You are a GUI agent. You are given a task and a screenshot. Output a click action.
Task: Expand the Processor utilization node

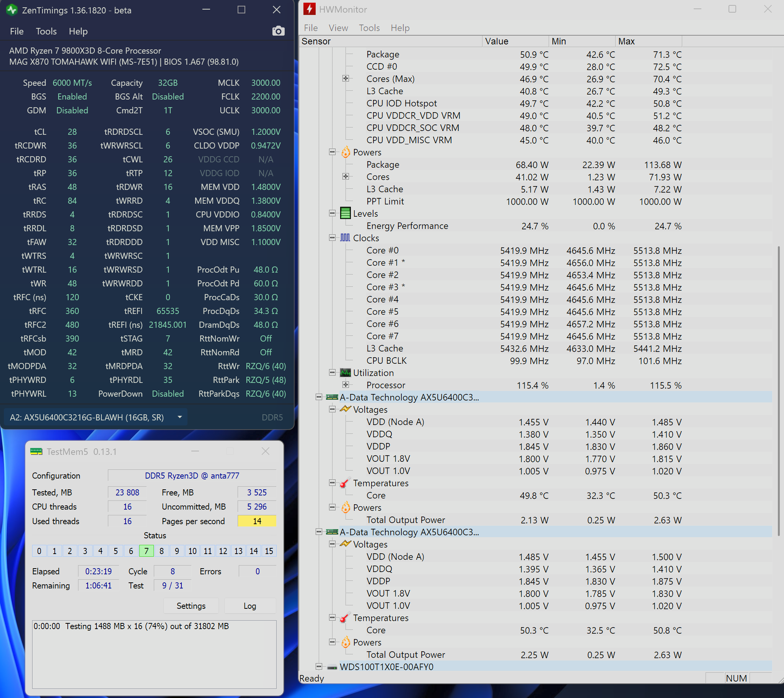point(346,385)
